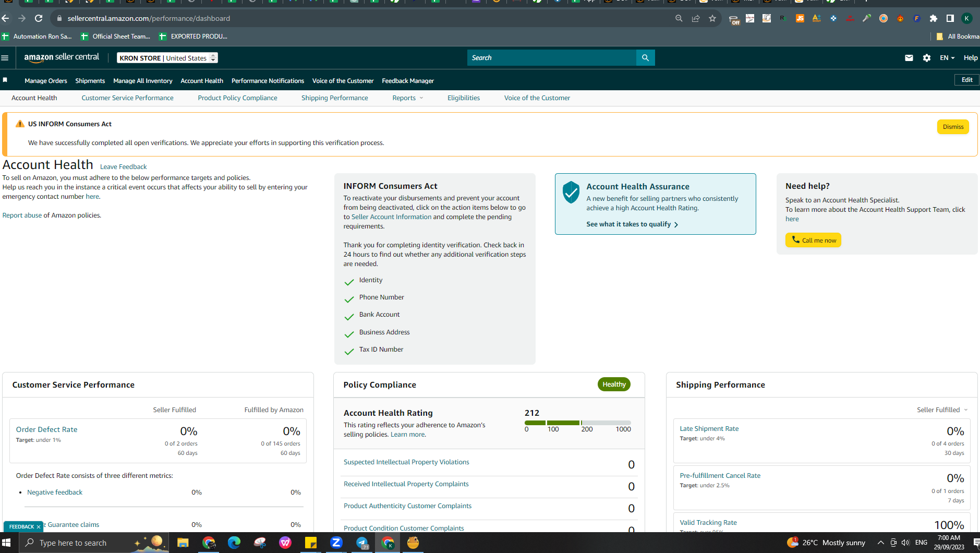Open Telegram from the taskbar
The width and height of the screenshot is (980, 553).
(x=362, y=543)
